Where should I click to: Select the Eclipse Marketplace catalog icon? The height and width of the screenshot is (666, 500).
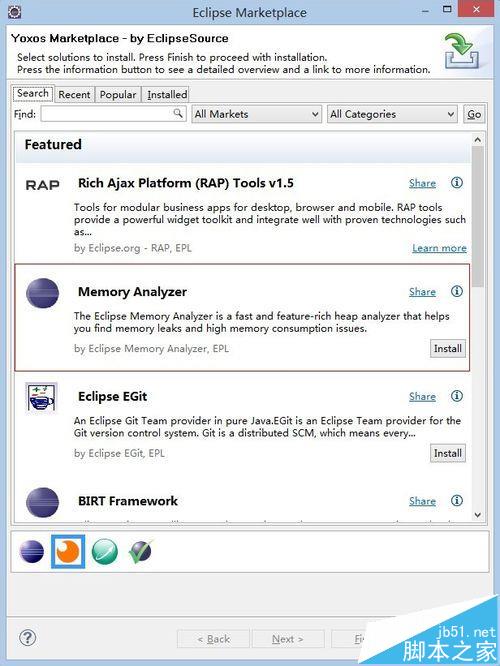tap(32, 552)
